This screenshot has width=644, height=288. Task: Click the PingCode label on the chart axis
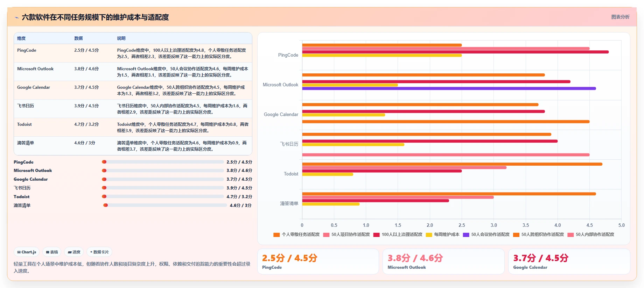288,55
